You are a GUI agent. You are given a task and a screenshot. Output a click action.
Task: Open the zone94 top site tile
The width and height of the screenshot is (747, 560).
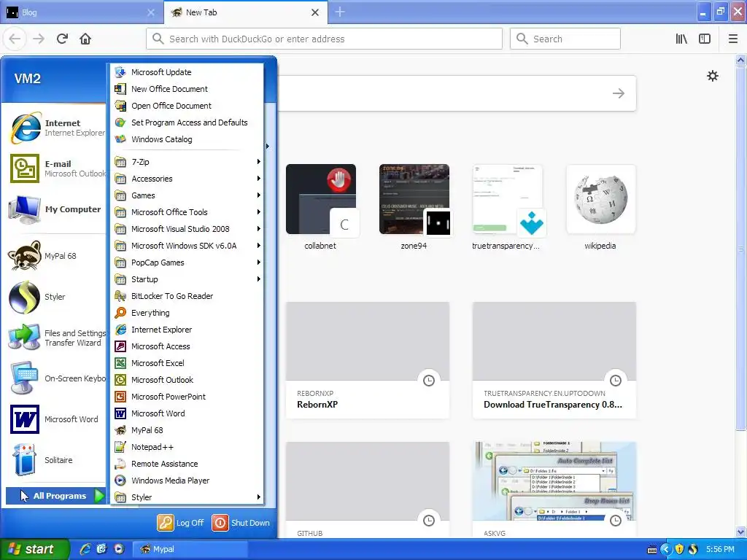coord(414,206)
